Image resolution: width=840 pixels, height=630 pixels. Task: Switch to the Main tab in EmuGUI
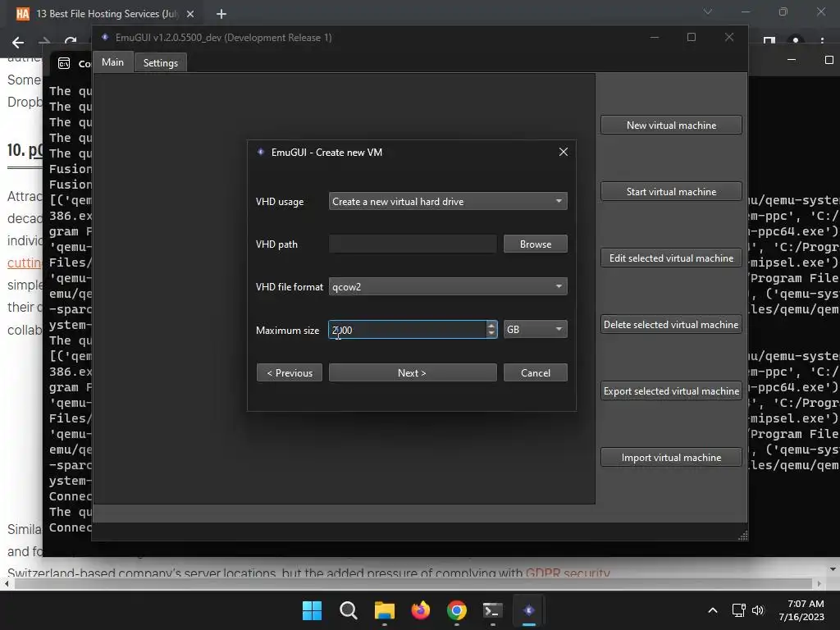pos(112,62)
